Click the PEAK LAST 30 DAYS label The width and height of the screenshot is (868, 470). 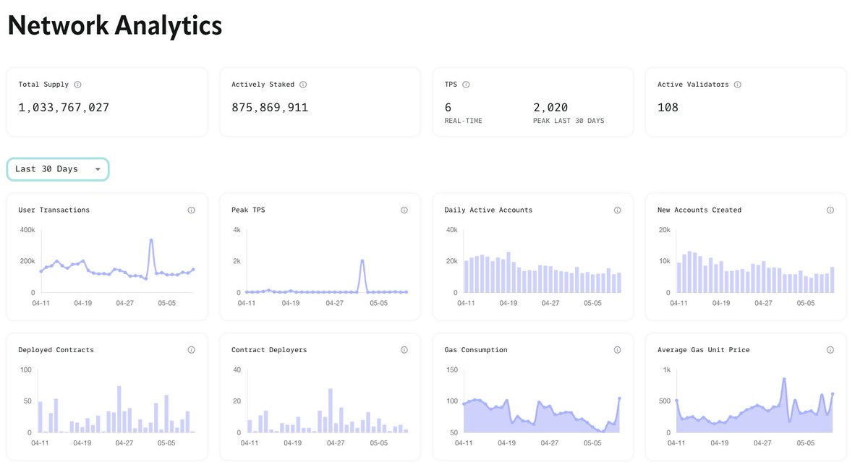(569, 121)
